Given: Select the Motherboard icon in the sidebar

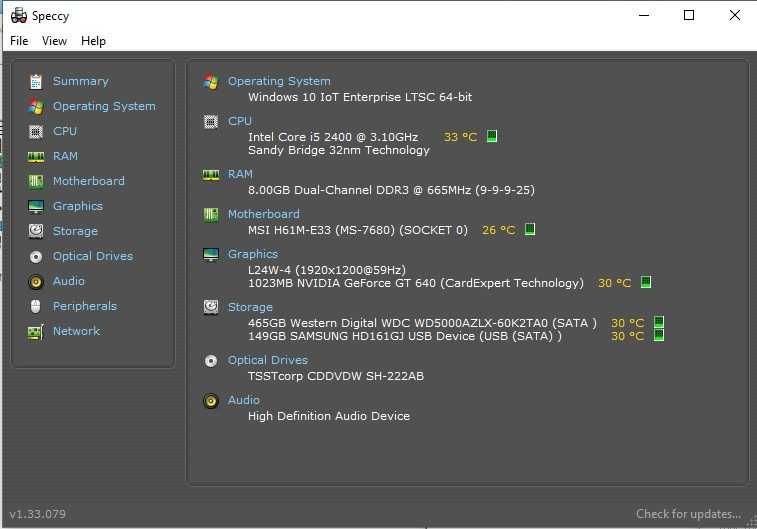Looking at the screenshot, I should coord(36,181).
